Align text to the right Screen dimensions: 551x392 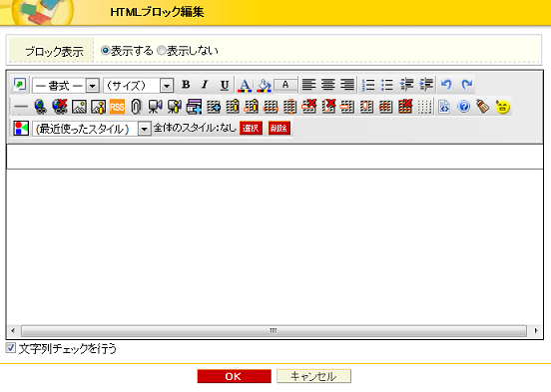347,85
